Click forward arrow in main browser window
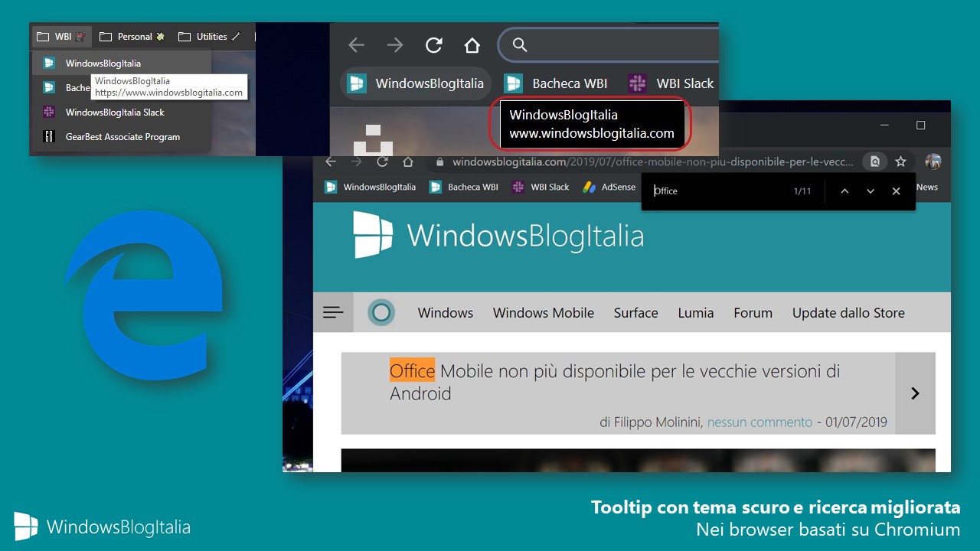 pyautogui.click(x=357, y=162)
